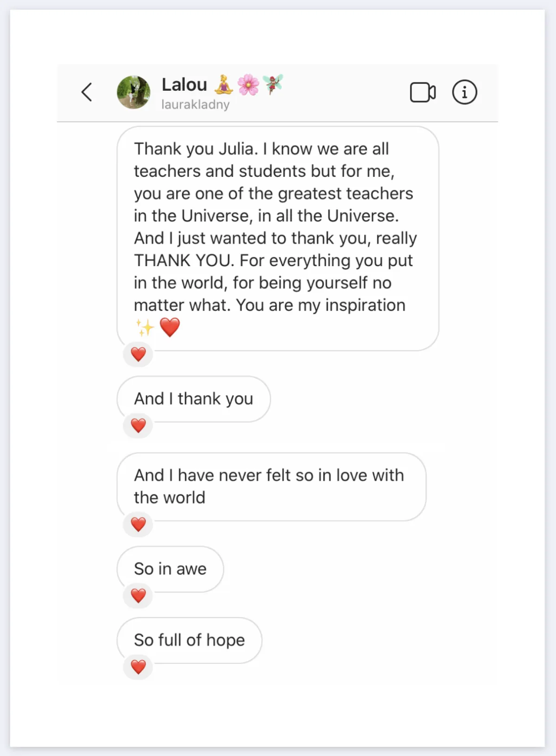This screenshot has height=756, width=556.
Task: Click heart reaction under 'So in awe'
Action: click(138, 595)
